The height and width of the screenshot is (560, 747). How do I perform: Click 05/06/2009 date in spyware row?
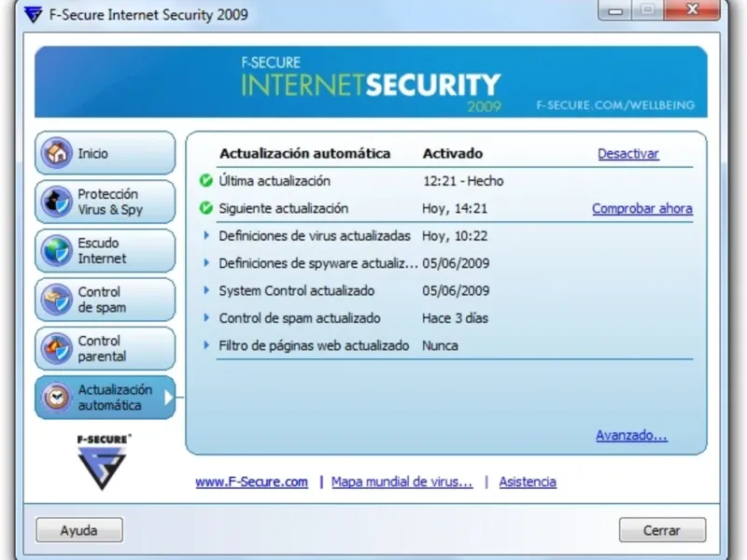coord(456,263)
